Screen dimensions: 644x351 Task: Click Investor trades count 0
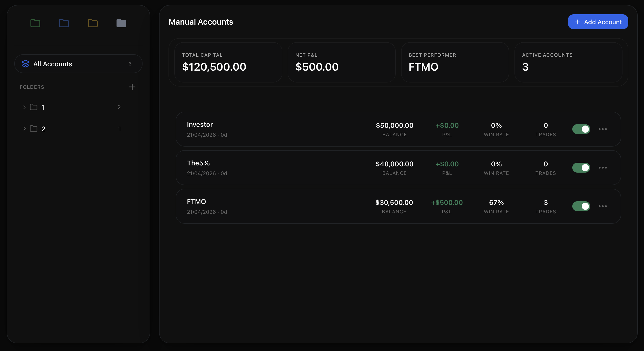pyautogui.click(x=546, y=126)
